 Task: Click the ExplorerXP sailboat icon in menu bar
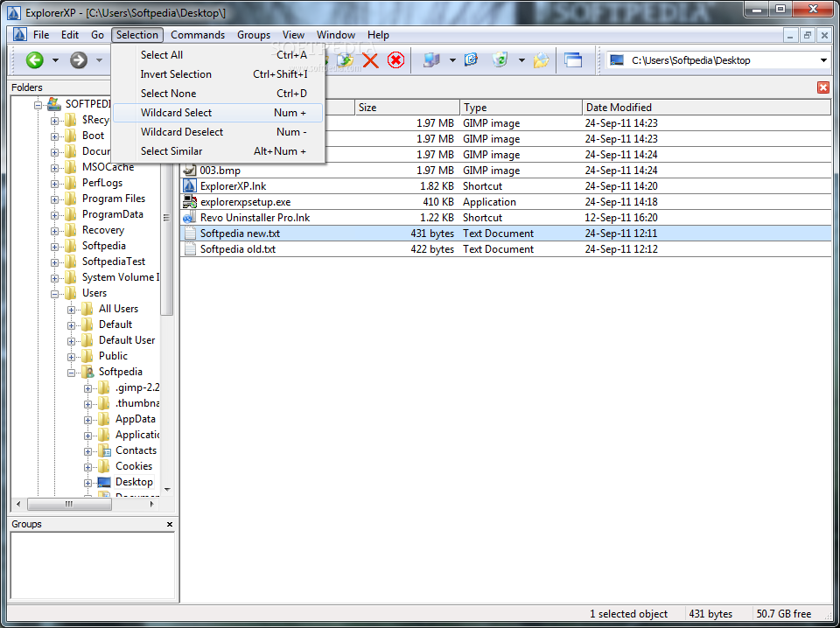(20, 35)
